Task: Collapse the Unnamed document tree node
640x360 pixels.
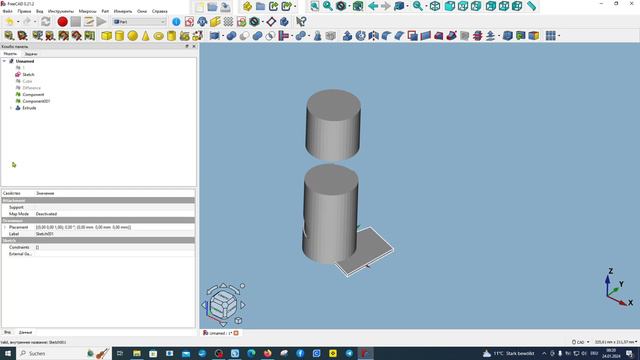Action: 4,61
